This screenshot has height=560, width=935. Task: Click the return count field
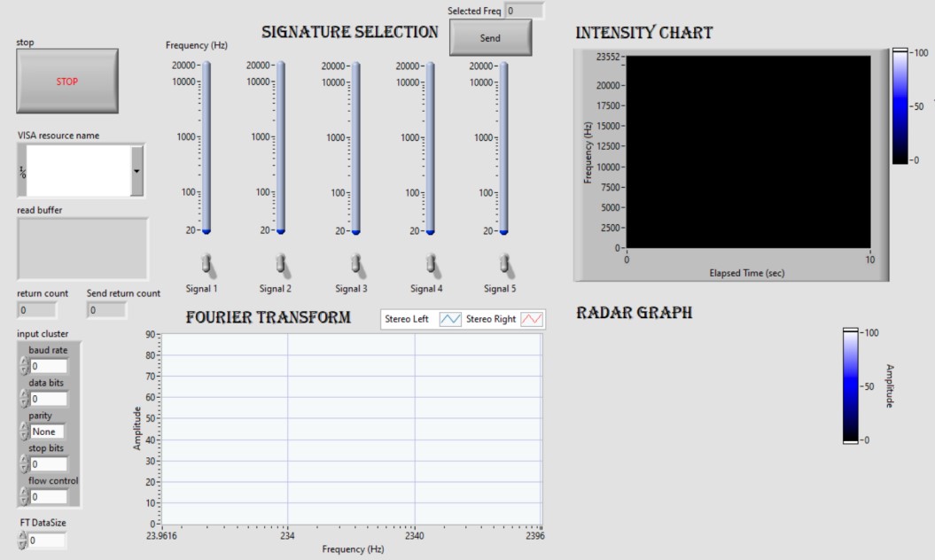coord(37,310)
